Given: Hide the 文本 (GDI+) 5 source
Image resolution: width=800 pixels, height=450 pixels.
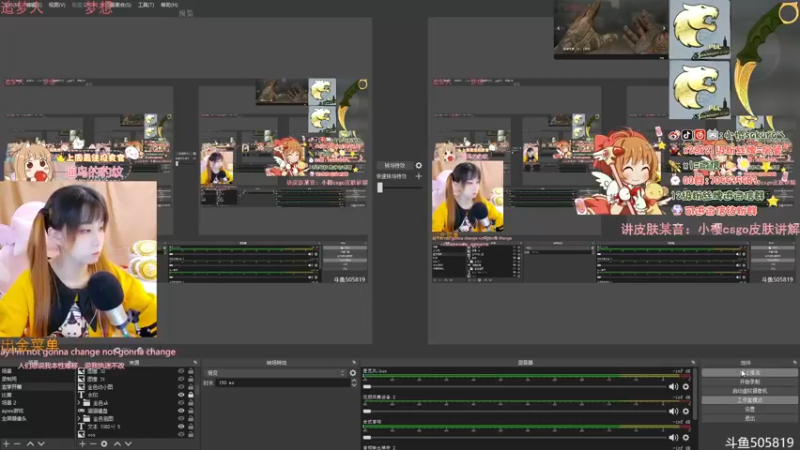Looking at the screenshot, I should pos(181,427).
